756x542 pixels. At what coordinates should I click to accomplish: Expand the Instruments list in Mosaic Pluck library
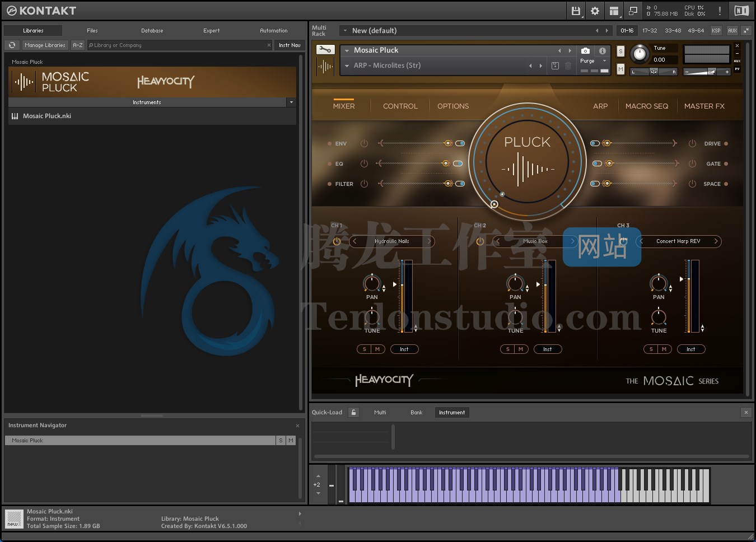[291, 102]
